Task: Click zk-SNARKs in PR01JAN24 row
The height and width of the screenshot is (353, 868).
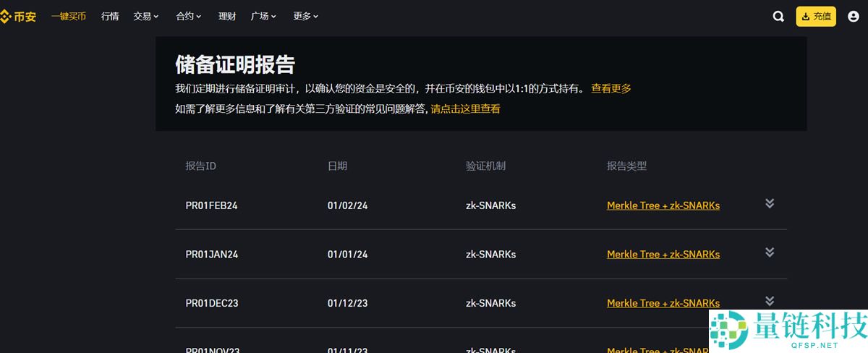Action: (491, 255)
